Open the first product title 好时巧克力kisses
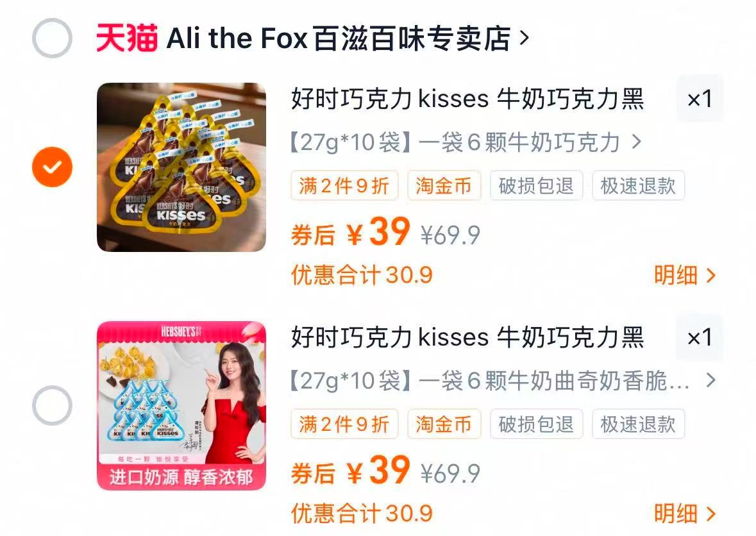The width and height of the screenshot is (756, 536). [x=467, y=99]
